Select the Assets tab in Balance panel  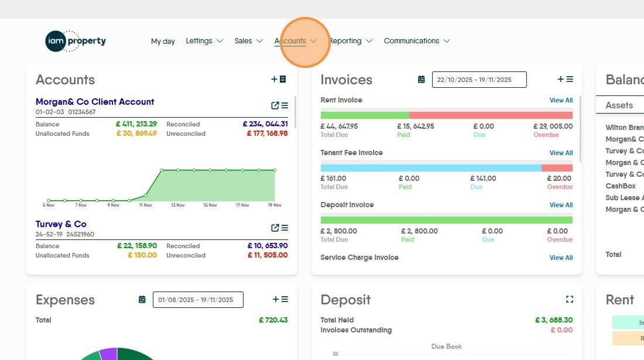click(x=619, y=105)
